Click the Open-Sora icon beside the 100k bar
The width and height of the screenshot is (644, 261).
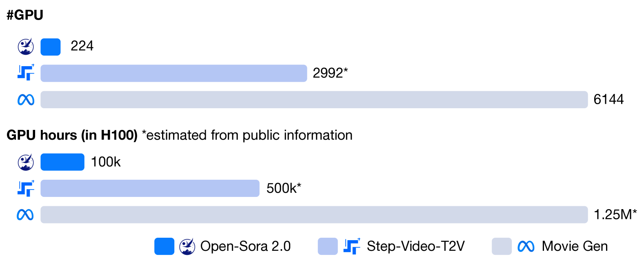26,162
